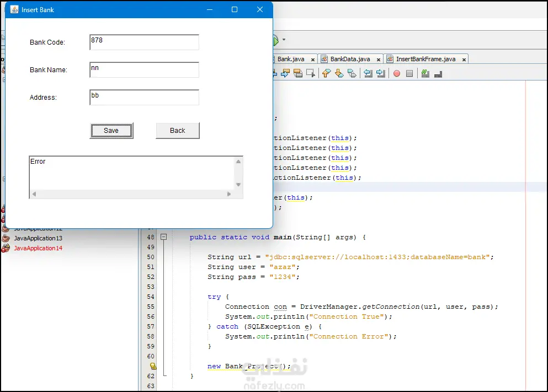Click the 'try {' keyword on line 54
This screenshot has height=392, width=548.
(218, 297)
